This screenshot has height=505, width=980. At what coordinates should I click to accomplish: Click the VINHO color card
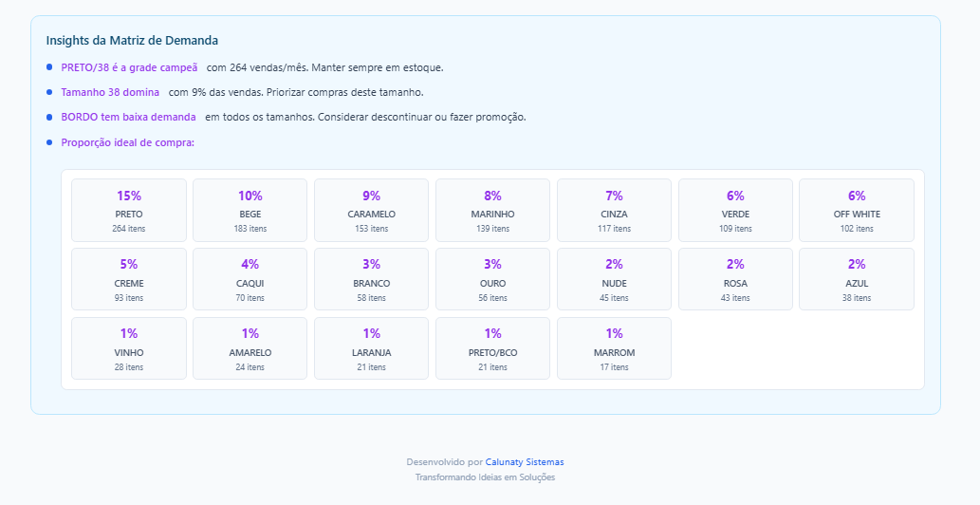(x=129, y=348)
